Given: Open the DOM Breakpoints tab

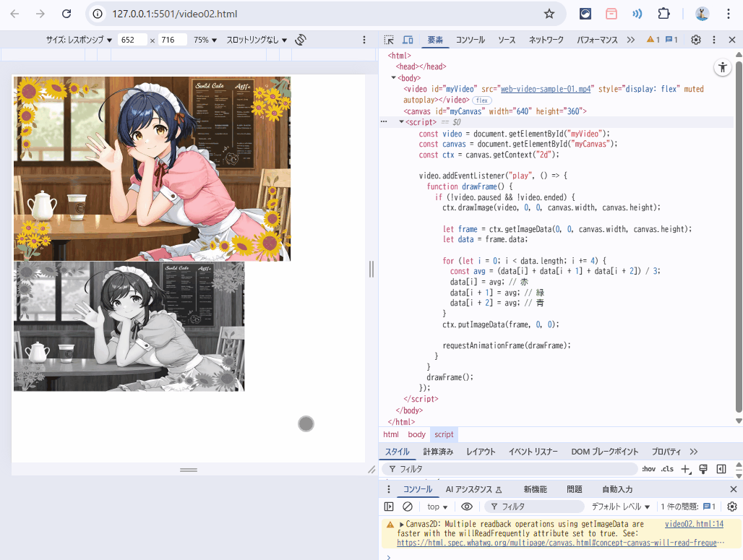Looking at the screenshot, I should (605, 452).
